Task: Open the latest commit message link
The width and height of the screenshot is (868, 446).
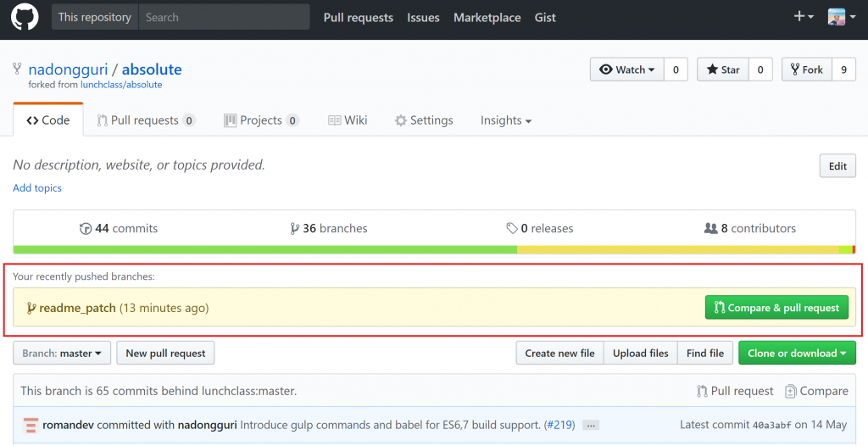Action: click(390, 426)
